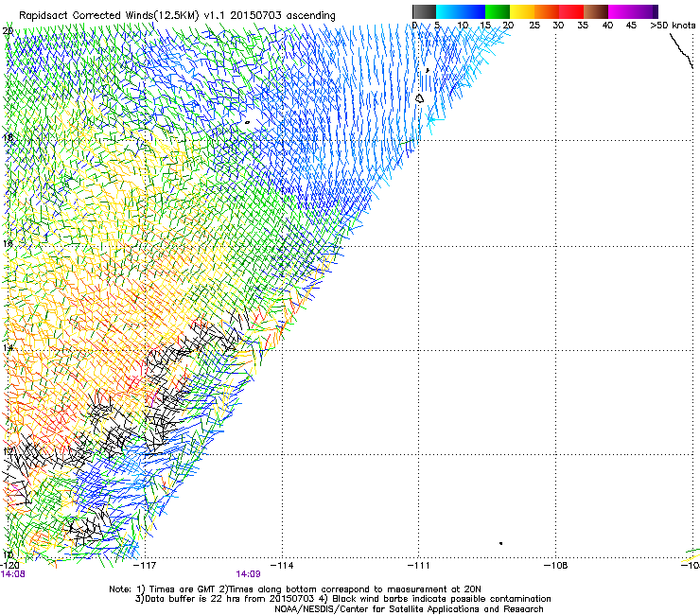Click the red 30-35 knots legend segment
The height and width of the screenshot is (615, 700).
571,11
